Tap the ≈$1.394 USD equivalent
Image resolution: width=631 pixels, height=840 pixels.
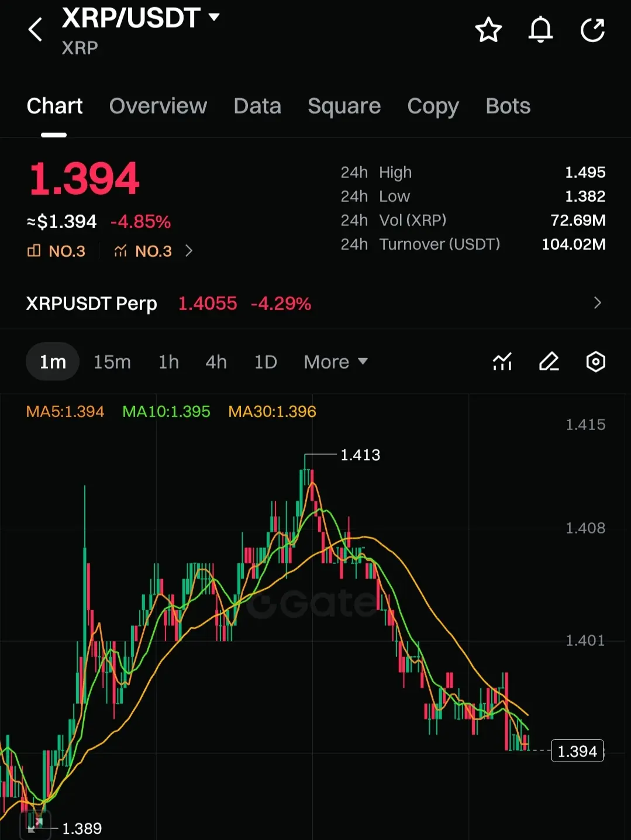(x=61, y=222)
